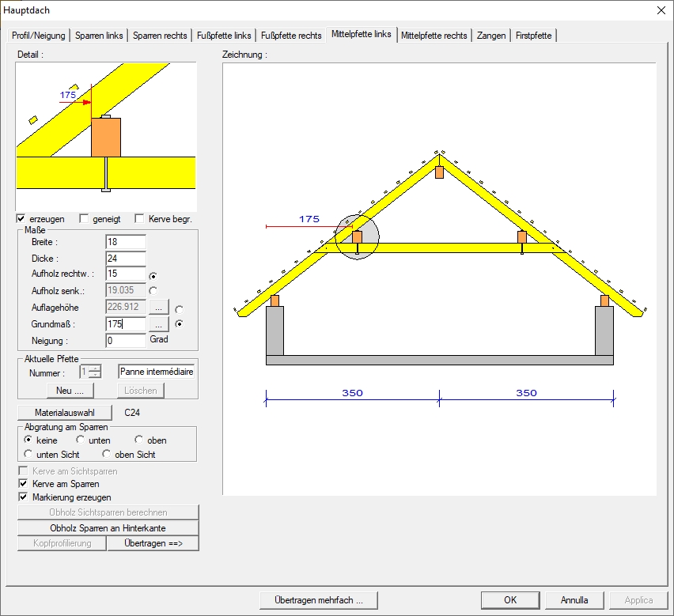The image size is (674, 616).
Task: Click the browse button next to Auflagehöhe
Action: pos(158,308)
